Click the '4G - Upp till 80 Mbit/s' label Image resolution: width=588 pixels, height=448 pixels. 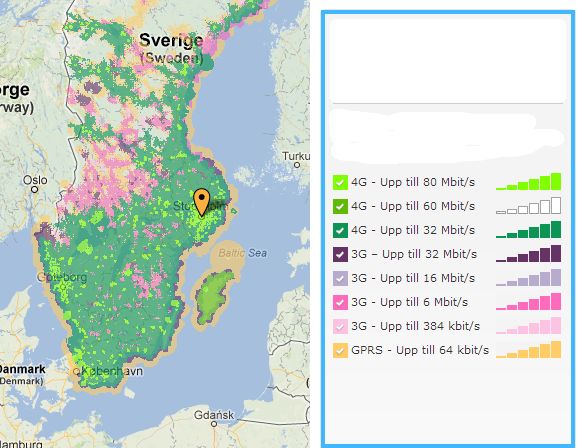point(413,182)
